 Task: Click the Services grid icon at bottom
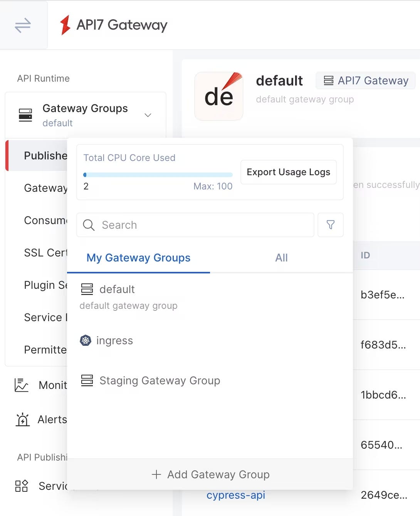[22, 486]
